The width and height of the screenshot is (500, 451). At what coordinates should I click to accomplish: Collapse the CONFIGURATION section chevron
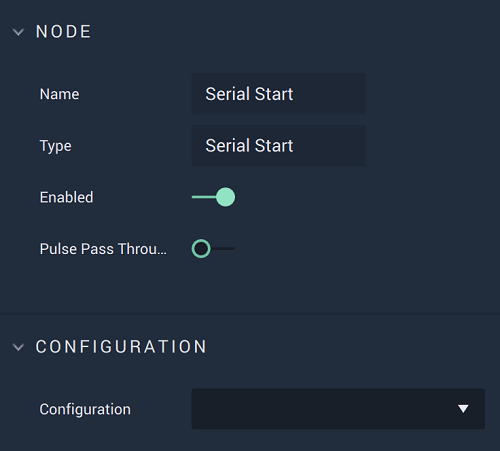point(18,347)
